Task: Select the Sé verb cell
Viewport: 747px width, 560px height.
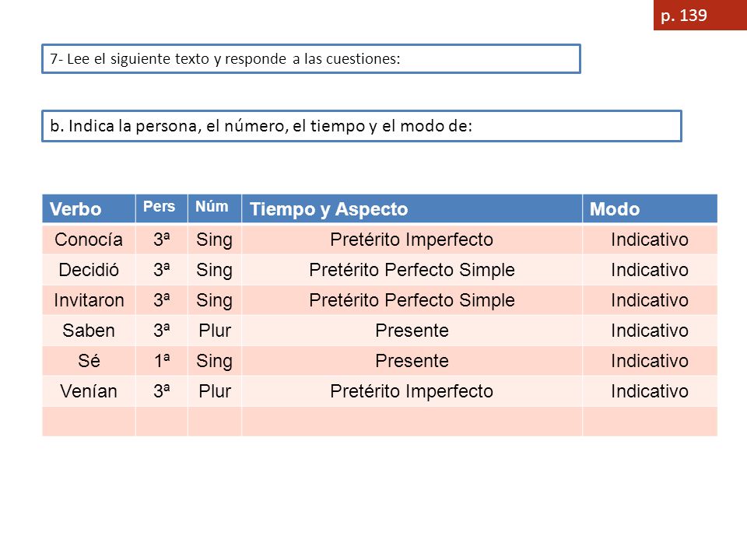Action: 89,360
